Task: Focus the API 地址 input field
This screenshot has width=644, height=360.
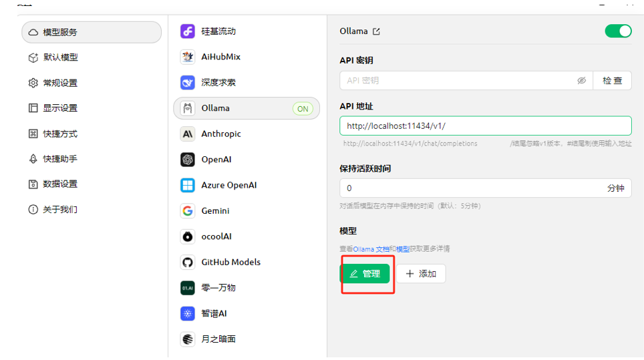Action: pyautogui.click(x=486, y=126)
